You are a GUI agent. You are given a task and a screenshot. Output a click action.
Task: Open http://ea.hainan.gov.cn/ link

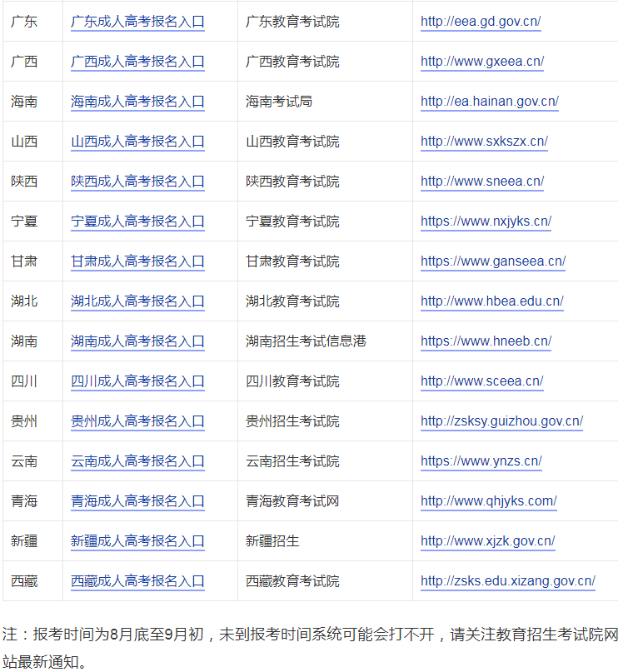click(489, 102)
